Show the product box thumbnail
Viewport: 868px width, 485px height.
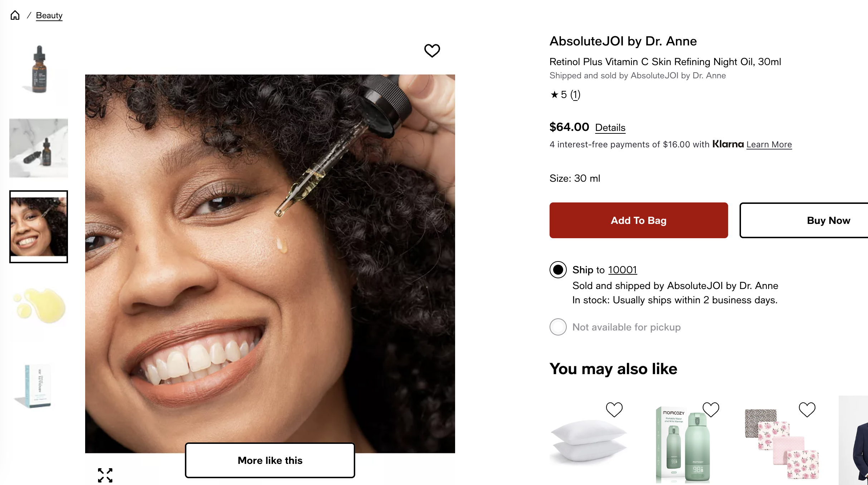[39, 386]
